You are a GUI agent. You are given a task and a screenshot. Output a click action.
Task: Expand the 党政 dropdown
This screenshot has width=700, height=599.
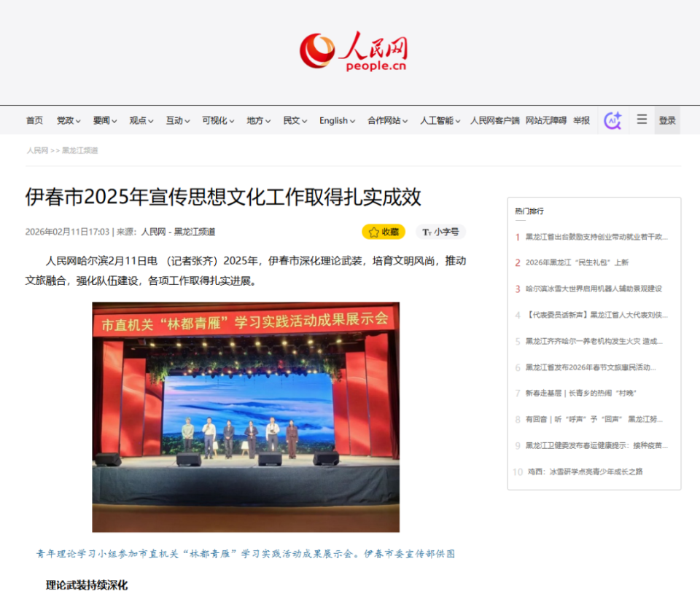tap(67, 120)
